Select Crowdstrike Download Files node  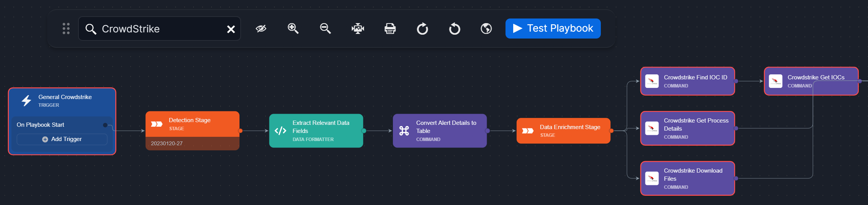coord(688,178)
